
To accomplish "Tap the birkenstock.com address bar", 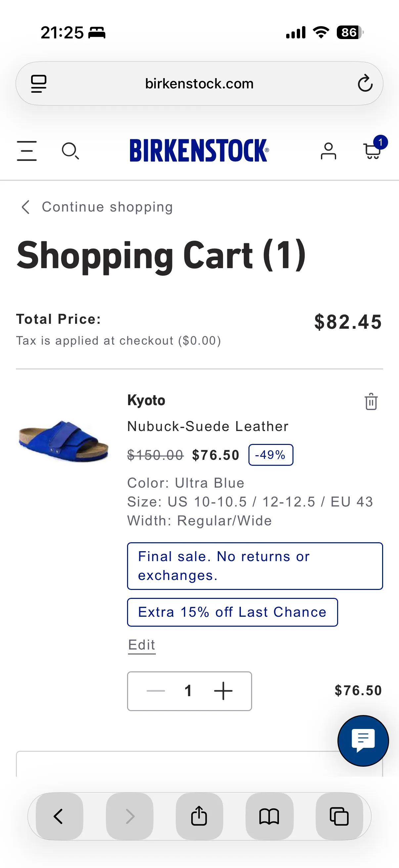I will coord(199,83).
